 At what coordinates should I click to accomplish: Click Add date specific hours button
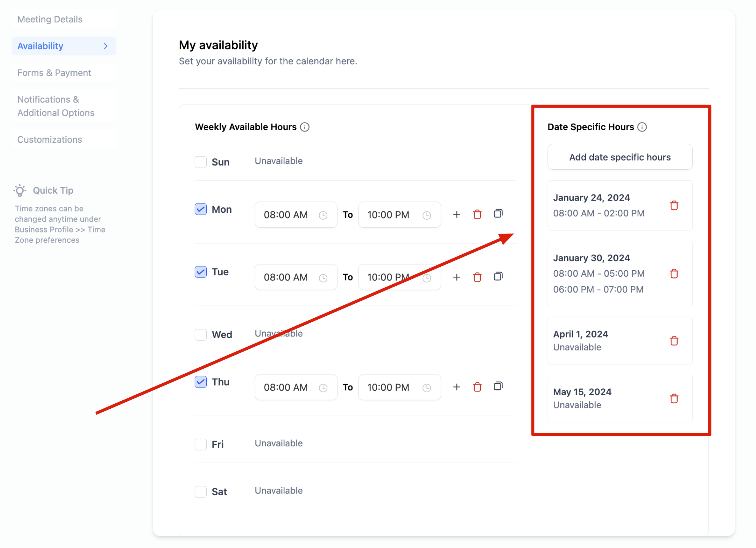coord(619,157)
